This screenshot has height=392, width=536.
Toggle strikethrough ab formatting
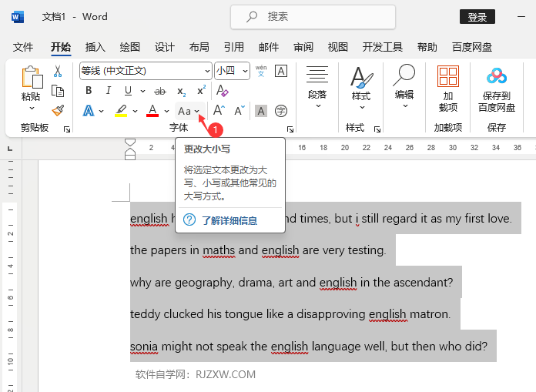pos(160,91)
